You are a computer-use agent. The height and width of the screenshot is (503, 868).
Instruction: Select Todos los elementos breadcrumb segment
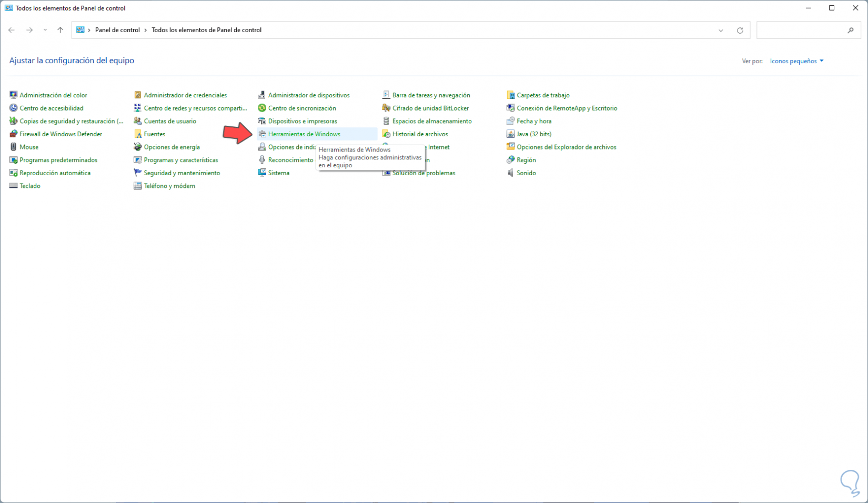pos(207,30)
